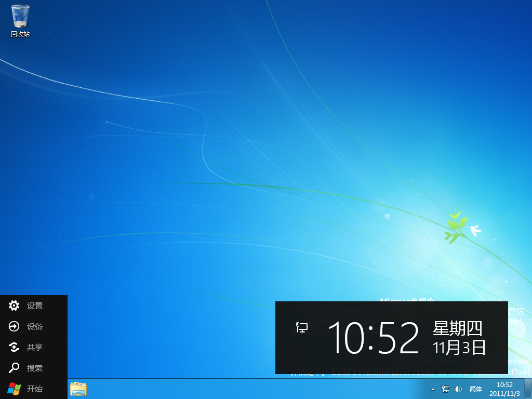The image size is (532, 399).
Task: Open the Recycle Bin (回收站) desktop icon
Action: [20, 21]
